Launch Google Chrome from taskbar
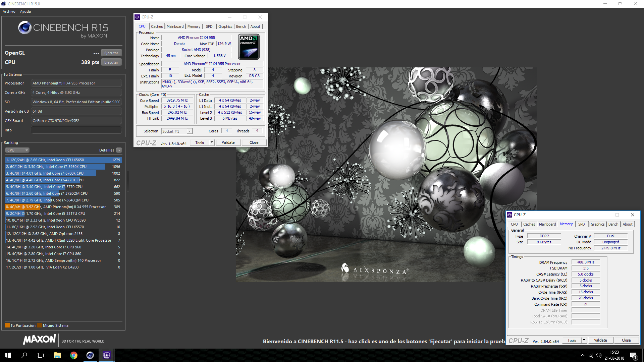The width and height of the screenshot is (644, 362). 73,355
